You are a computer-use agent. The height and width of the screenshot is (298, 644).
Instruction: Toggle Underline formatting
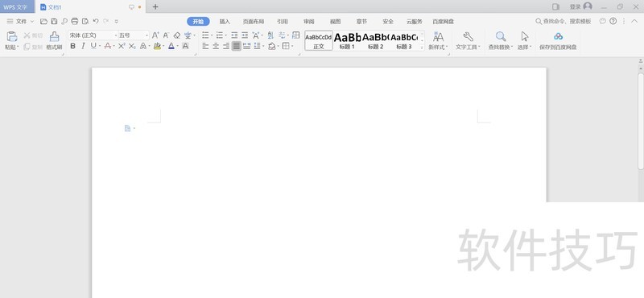(x=93, y=46)
